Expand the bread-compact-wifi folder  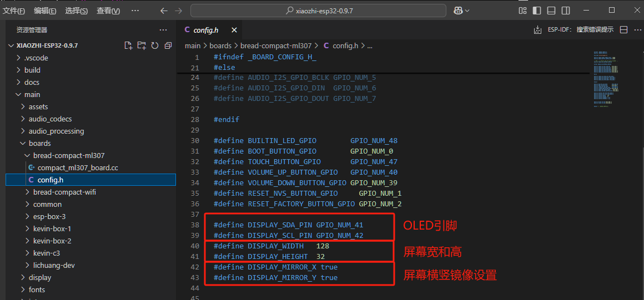(x=64, y=192)
